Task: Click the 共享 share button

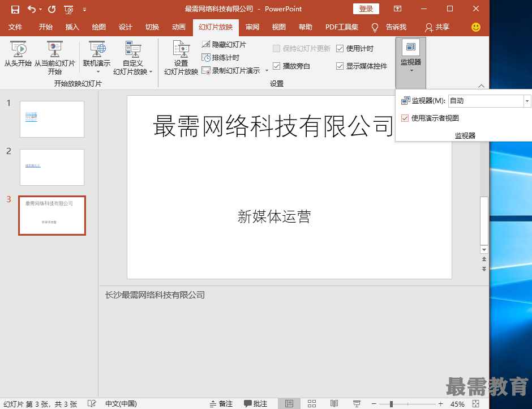Action: pyautogui.click(x=437, y=27)
